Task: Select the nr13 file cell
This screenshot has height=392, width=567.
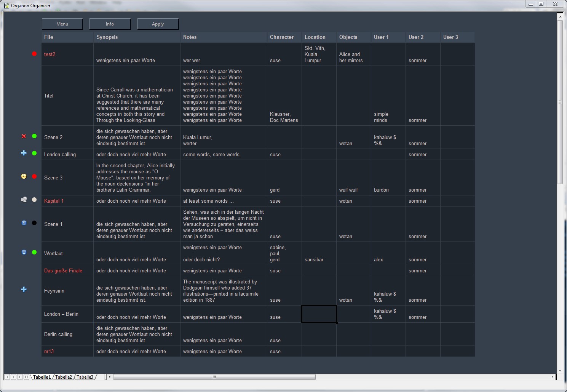Action: tap(67, 351)
